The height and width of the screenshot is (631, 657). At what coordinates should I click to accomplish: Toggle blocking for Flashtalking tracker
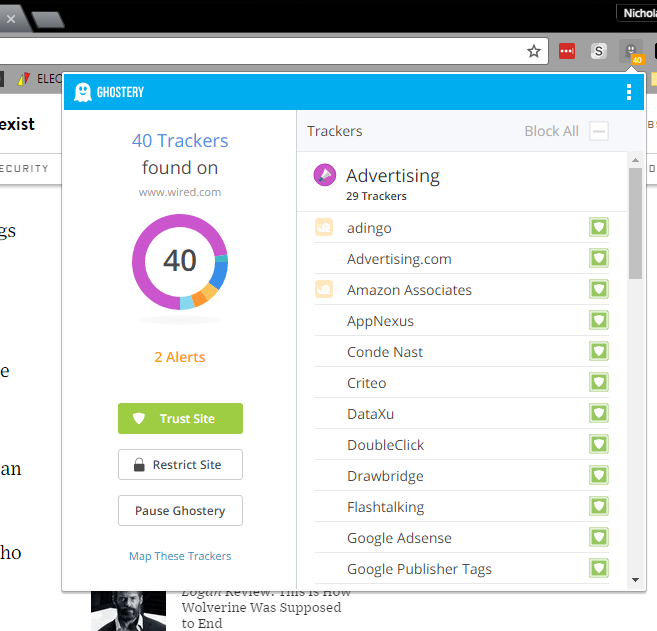point(599,507)
